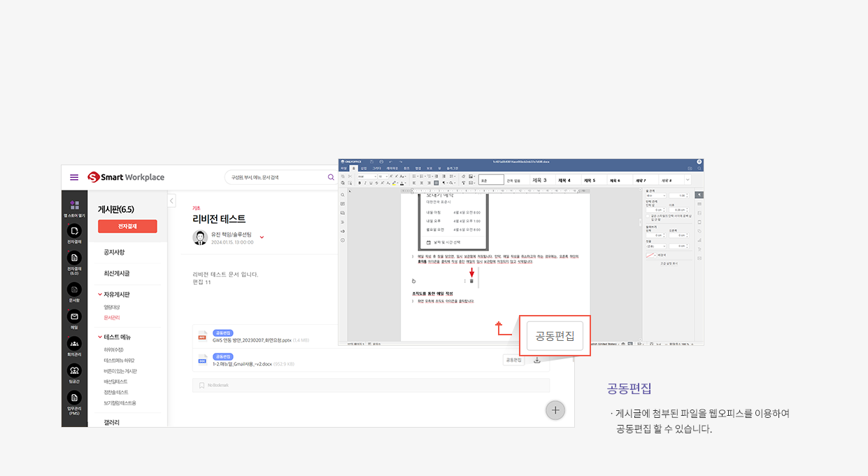This screenshot has height=476, width=868.
Task: Open 앱 스토어 열기 in the sidebar
Action: point(74,209)
